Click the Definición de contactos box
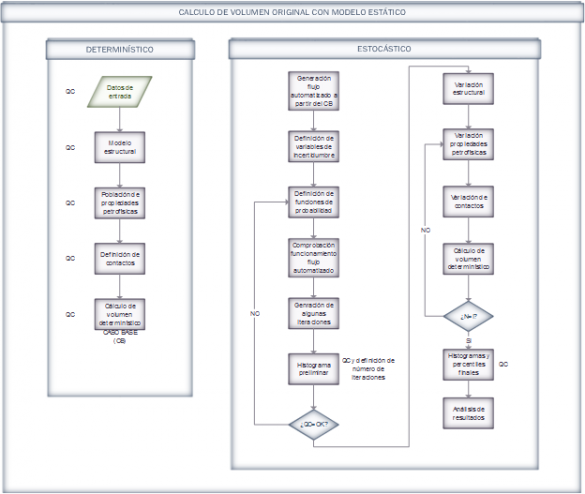Image resolution: width=585 pixels, height=494 pixels. click(120, 259)
